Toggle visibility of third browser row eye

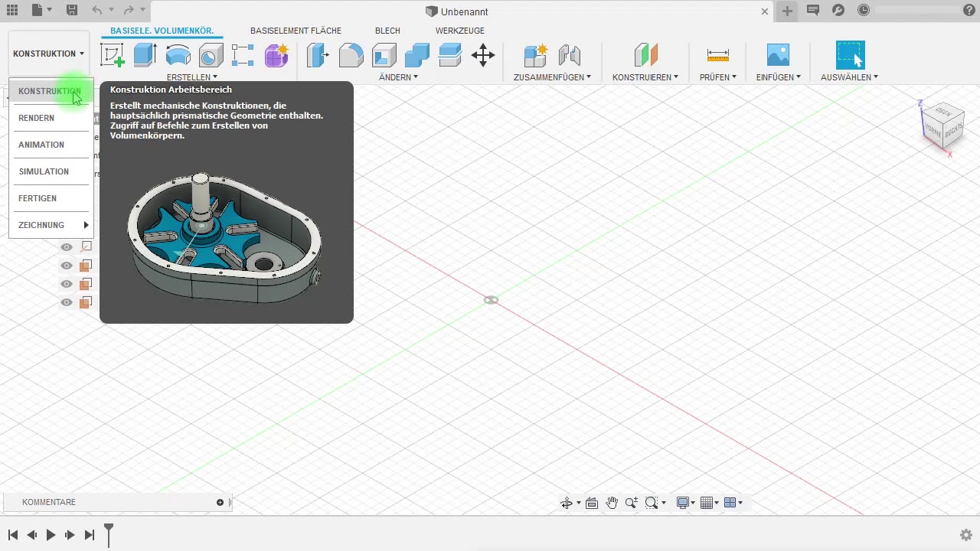[x=67, y=284]
